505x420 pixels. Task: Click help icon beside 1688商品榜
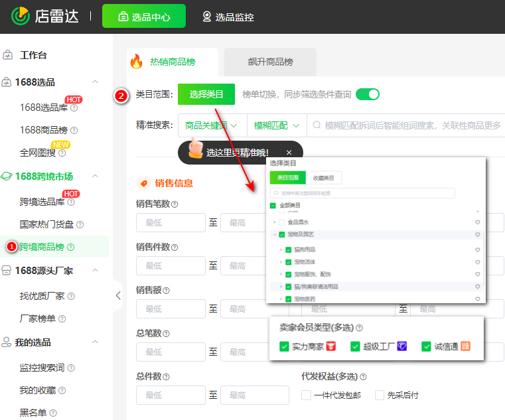[x=74, y=130]
